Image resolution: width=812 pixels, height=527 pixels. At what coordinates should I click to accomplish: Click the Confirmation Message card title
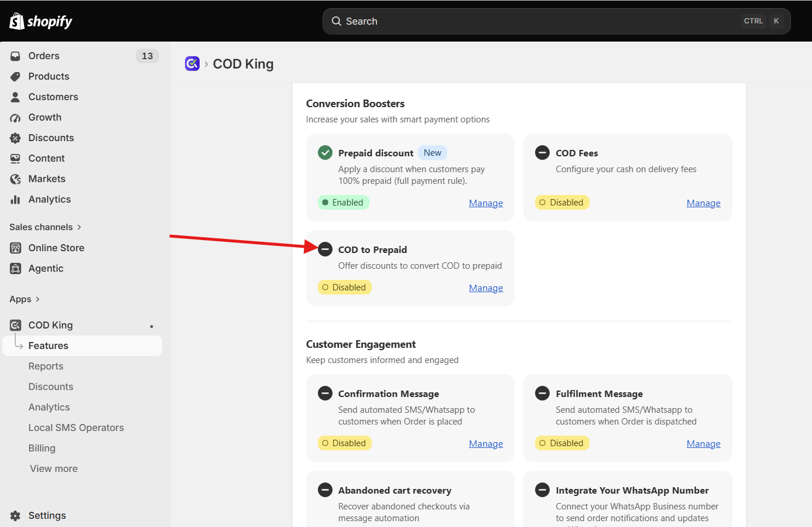pos(389,393)
